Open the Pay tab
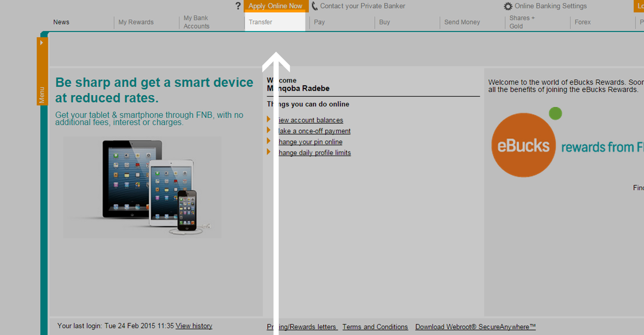The height and width of the screenshot is (335, 644). [319, 22]
